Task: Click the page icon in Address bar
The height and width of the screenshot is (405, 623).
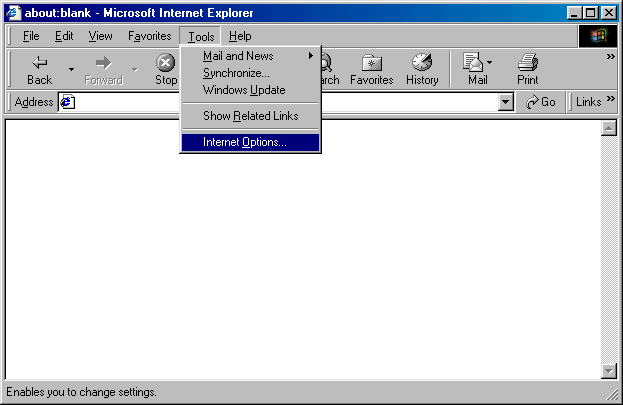Action: 68,102
